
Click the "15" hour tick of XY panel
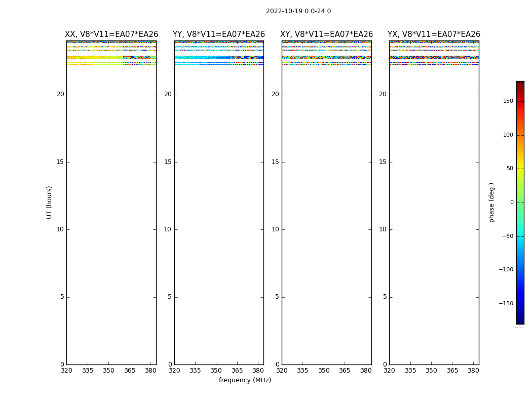(x=276, y=162)
